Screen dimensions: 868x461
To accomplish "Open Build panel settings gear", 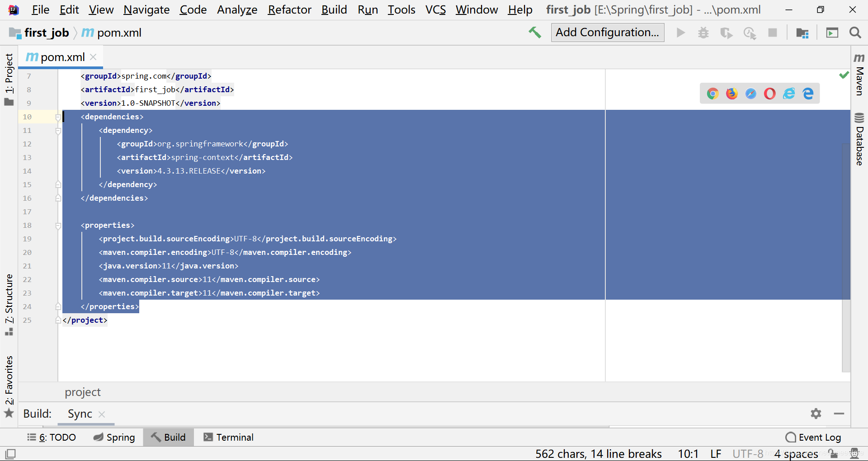I will tap(816, 414).
